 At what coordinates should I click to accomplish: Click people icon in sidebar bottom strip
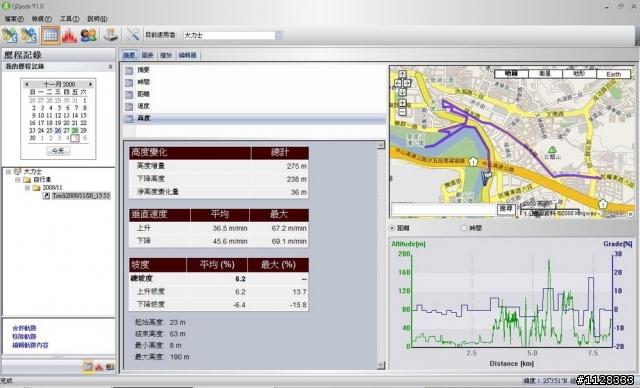point(110,367)
